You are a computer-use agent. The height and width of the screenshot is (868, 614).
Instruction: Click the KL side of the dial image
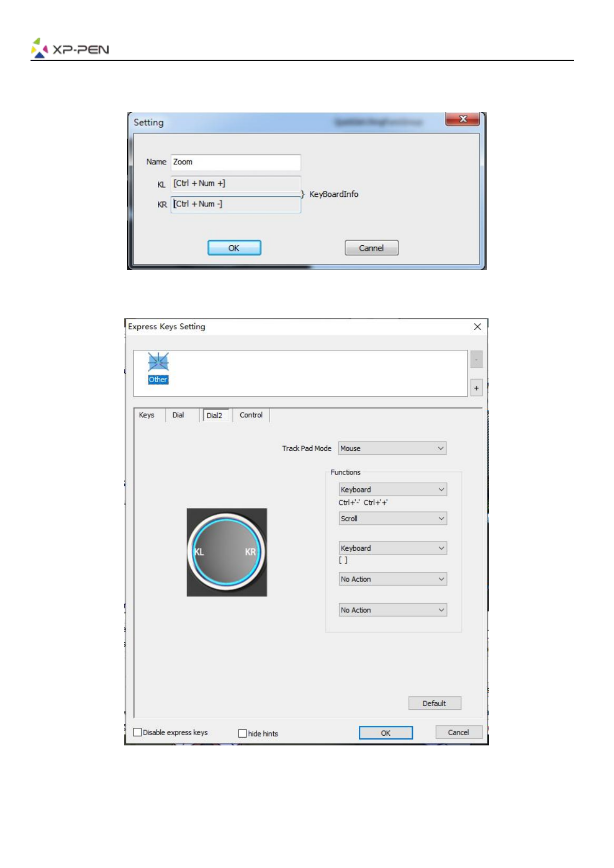pyautogui.click(x=199, y=552)
